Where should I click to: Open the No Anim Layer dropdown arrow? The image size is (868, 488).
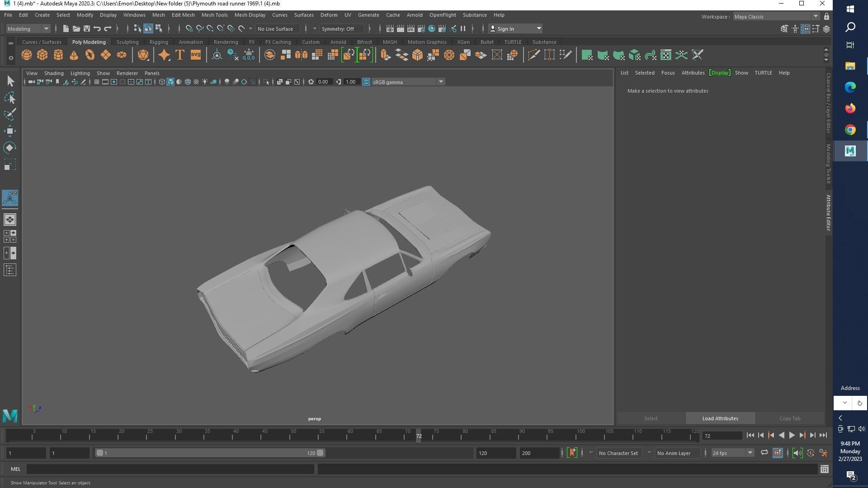(649, 453)
